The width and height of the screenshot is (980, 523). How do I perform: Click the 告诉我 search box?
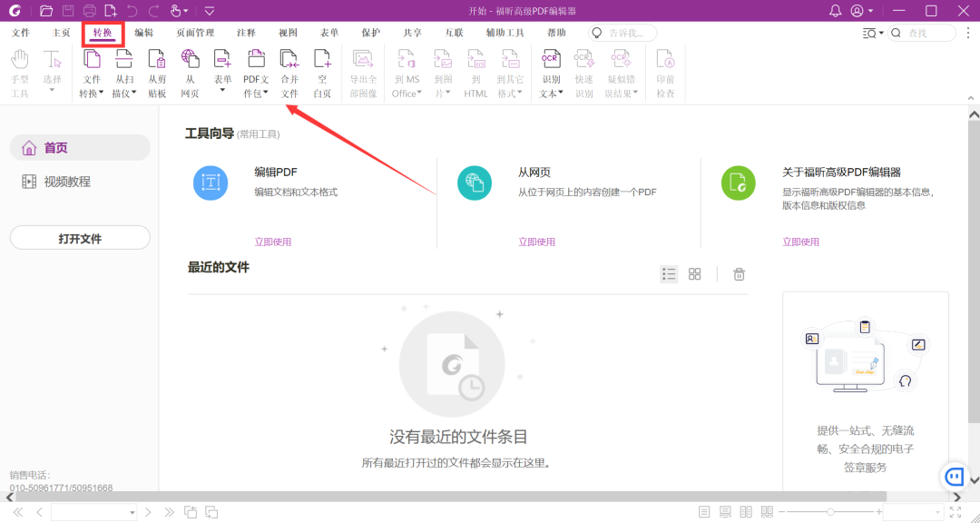click(622, 34)
